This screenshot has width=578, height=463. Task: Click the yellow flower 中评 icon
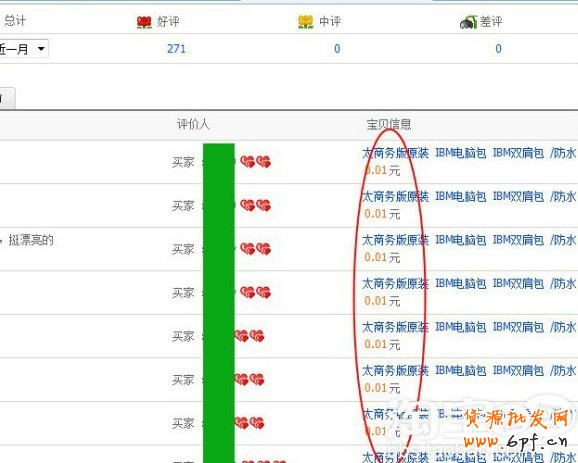306,22
